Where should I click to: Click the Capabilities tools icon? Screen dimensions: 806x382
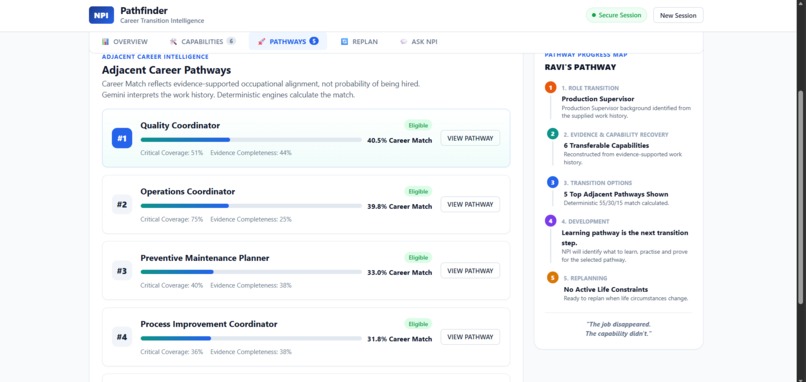click(173, 42)
